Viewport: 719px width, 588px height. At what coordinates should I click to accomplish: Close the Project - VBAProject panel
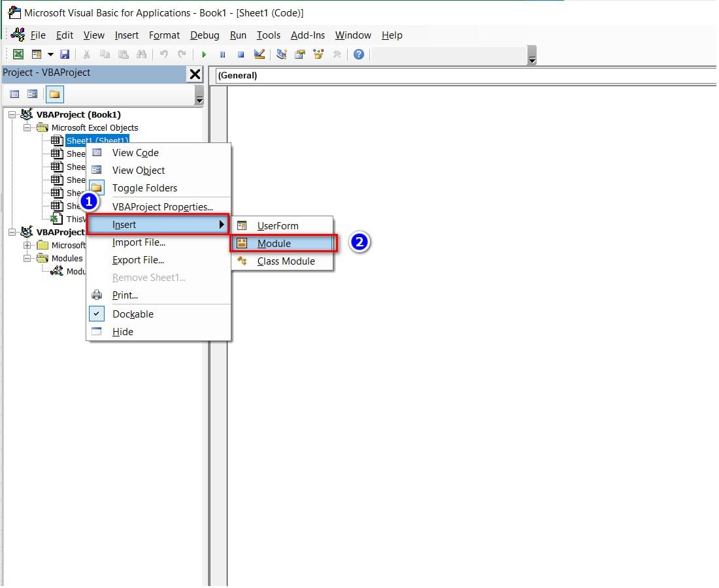(x=195, y=74)
